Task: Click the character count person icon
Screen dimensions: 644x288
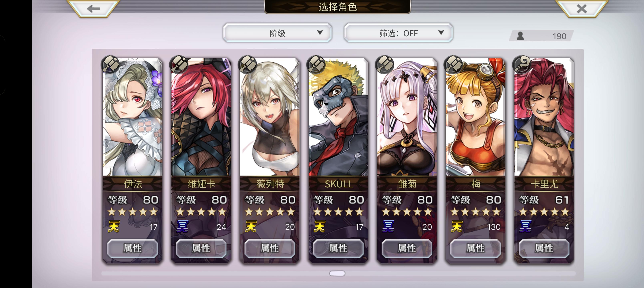Action: [x=520, y=36]
